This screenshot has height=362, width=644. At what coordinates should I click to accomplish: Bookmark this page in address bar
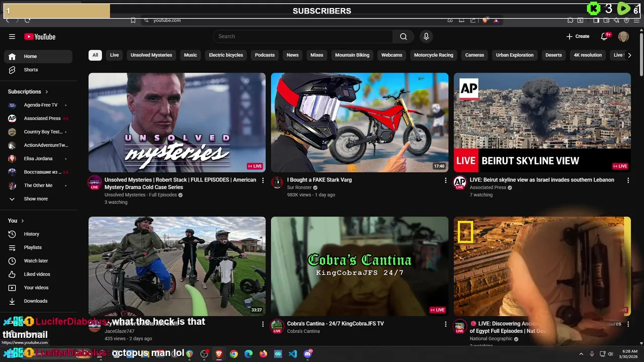pyautogui.click(x=133, y=20)
